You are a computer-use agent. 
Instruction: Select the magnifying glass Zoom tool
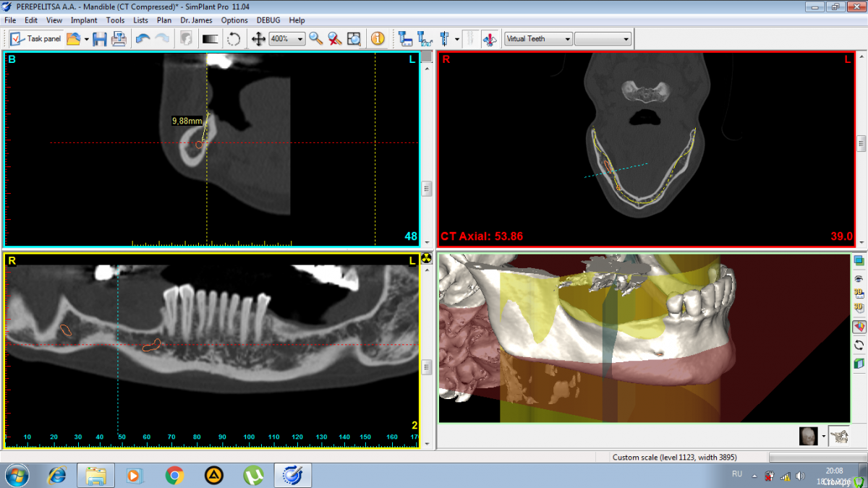pos(316,39)
